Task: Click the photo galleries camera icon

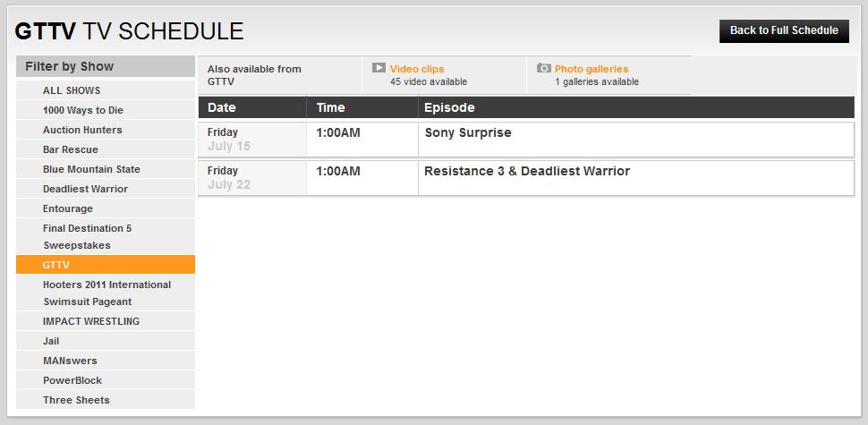Action: [543, 68]
